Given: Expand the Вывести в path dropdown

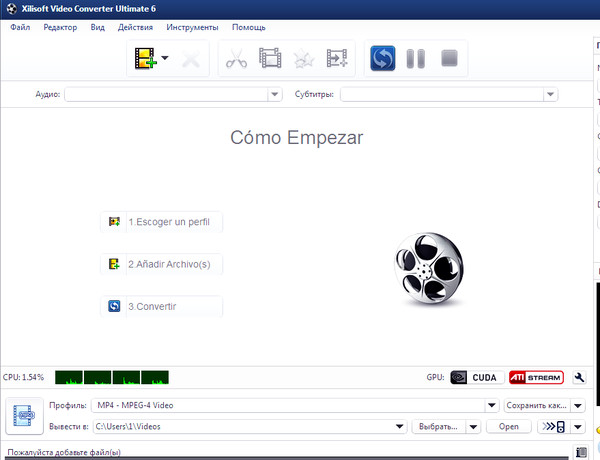Looking at the screenshot, I should click(x=399, y=426).
